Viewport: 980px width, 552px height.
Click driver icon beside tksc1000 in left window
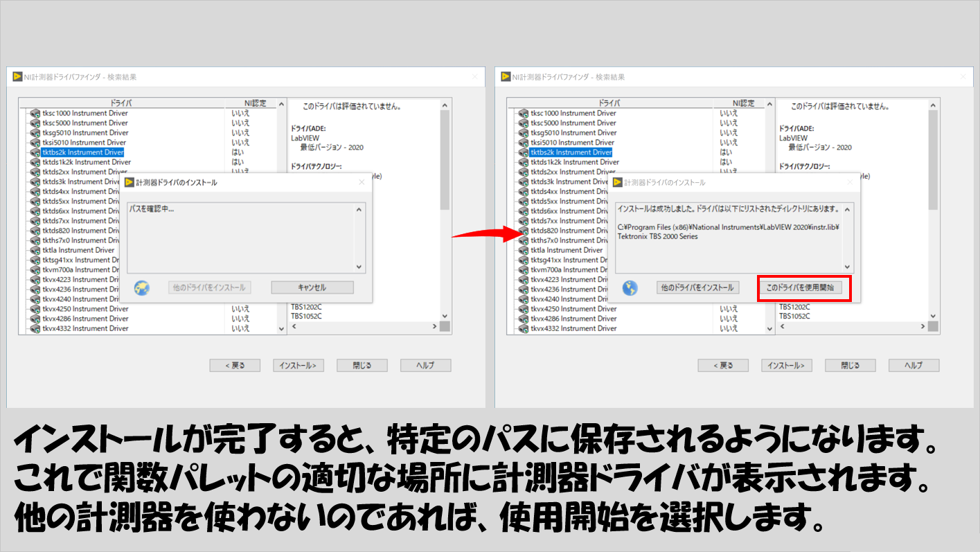coord(35,113)
